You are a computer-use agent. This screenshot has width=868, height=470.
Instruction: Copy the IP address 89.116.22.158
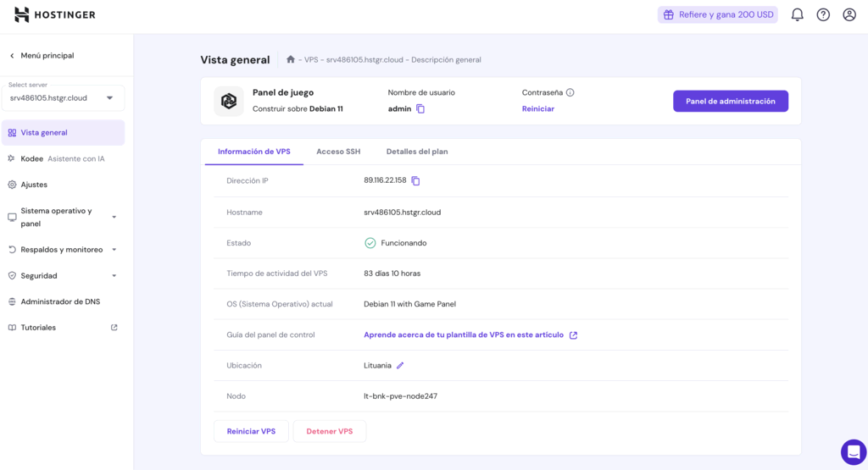(415, 180)
